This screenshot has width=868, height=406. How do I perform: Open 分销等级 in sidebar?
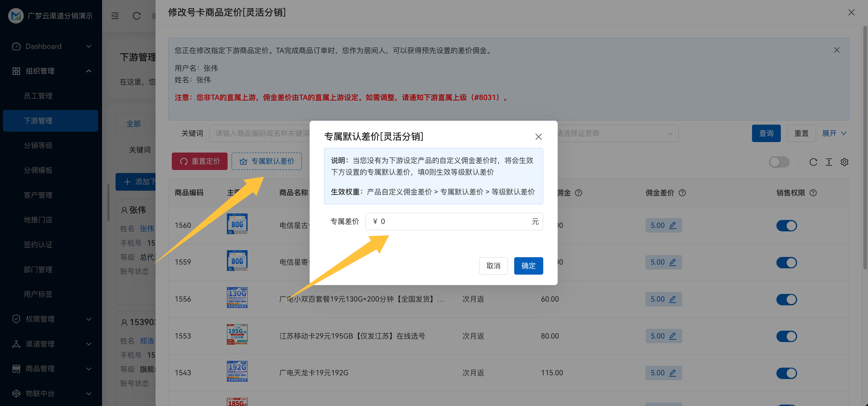38,145
